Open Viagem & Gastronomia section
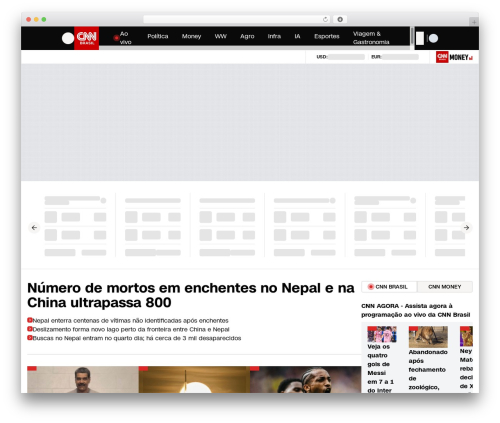The width and height of the screenshot is (500, 423). [371, 38]
